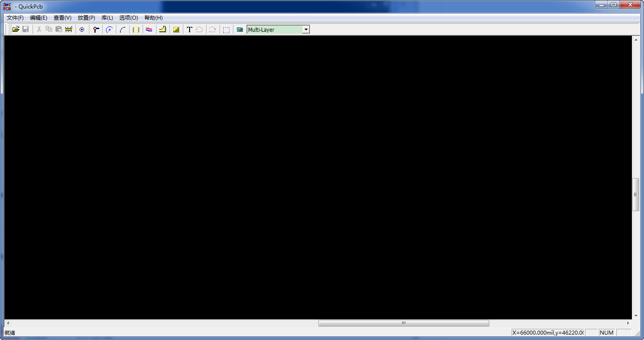This screenshot has width=644, height=340.
Task: Click the measure ruler tool icon
Action: click(68, 30)
